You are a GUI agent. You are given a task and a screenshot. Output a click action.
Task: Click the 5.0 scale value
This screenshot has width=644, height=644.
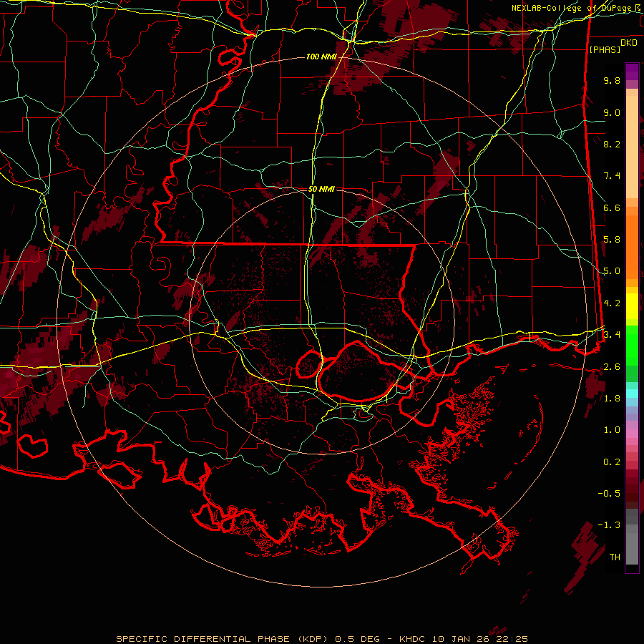(612, 271)
